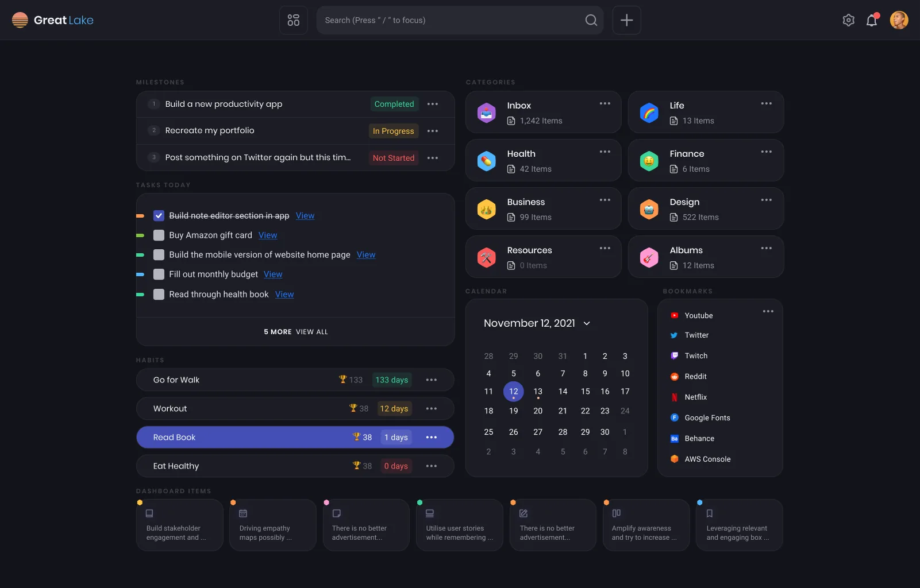Check Fill out monthly budget task

159,274
